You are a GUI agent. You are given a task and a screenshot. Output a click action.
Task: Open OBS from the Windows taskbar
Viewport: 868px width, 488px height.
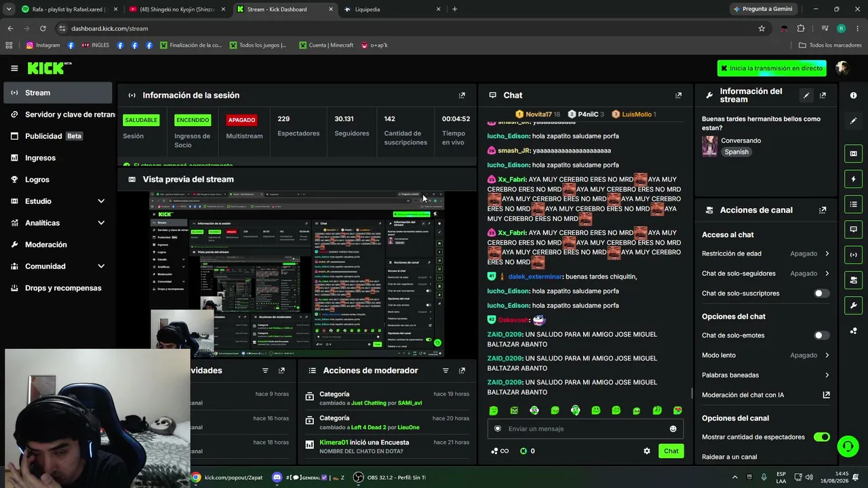(390, 477)
